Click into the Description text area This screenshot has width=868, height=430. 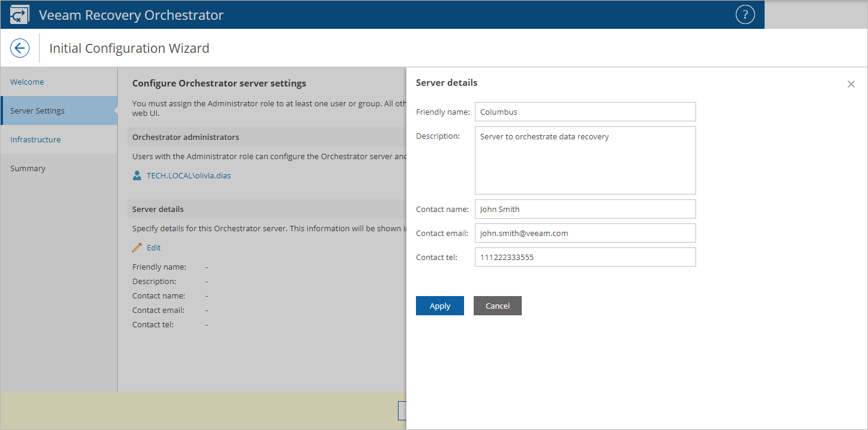click(585, 160)
